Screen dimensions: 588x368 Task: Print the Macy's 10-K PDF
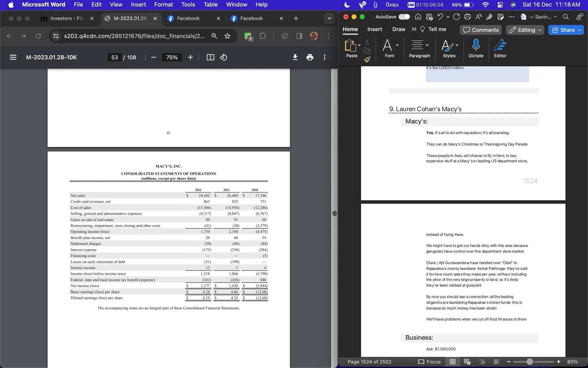(x=310, y=57)
